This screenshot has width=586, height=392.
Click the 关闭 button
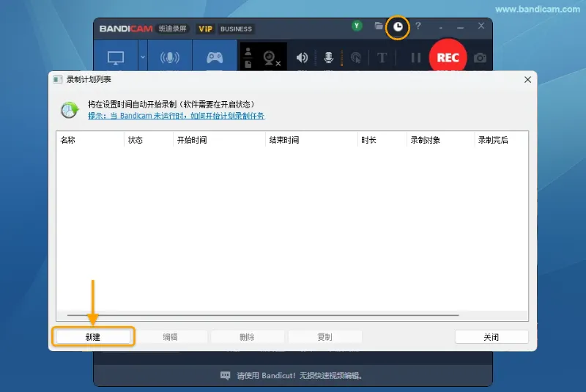[492, 337]
